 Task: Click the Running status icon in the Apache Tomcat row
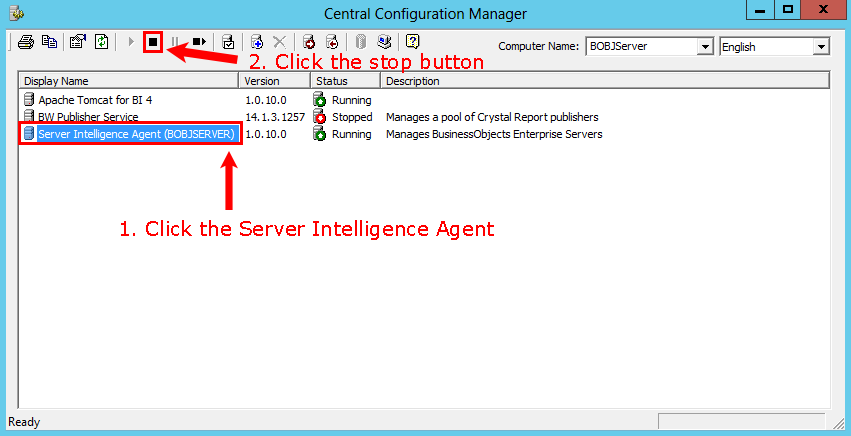pos(320,100)
